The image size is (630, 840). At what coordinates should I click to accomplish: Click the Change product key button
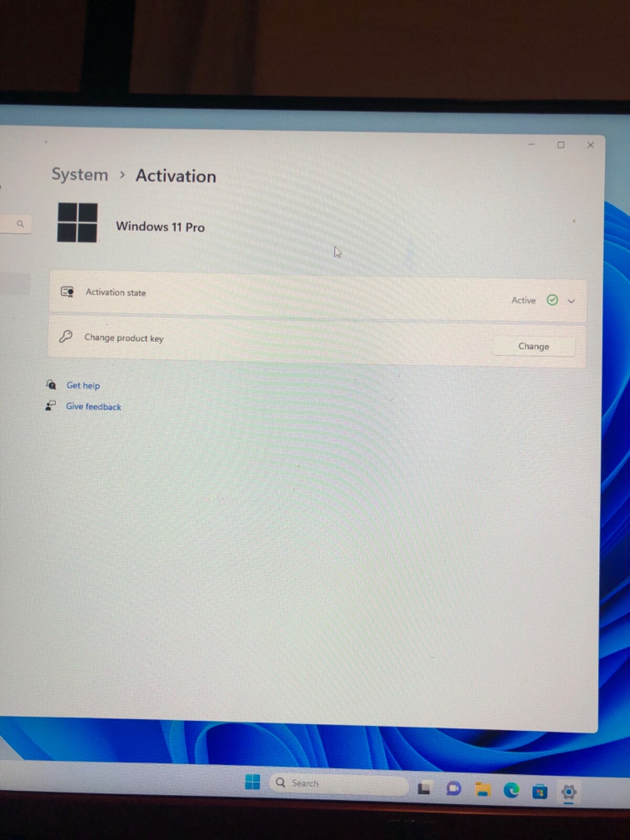(533, 346)
